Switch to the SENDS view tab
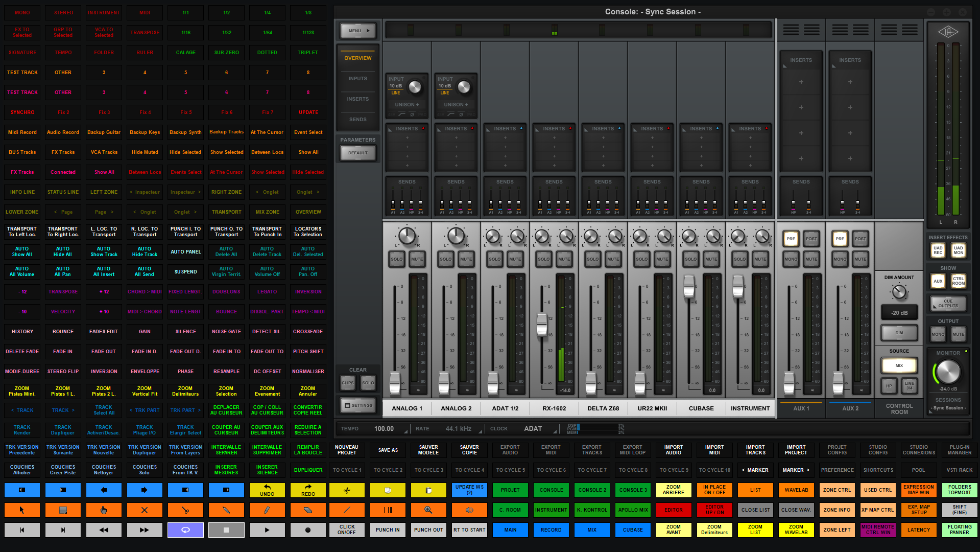Screen dimensions: 980x552 (357, 120)
